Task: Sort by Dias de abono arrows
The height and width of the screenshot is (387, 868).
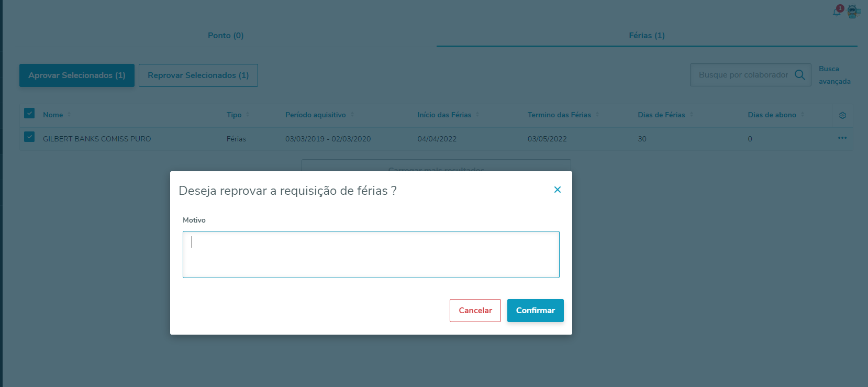Action: coord(803,115)
